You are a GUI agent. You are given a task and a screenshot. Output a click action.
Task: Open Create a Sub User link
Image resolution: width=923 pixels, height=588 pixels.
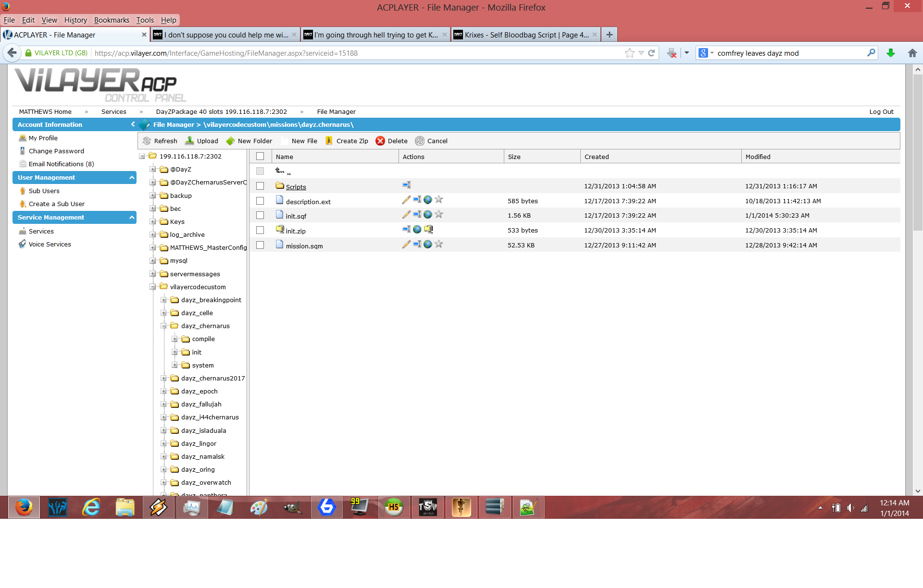56,204
